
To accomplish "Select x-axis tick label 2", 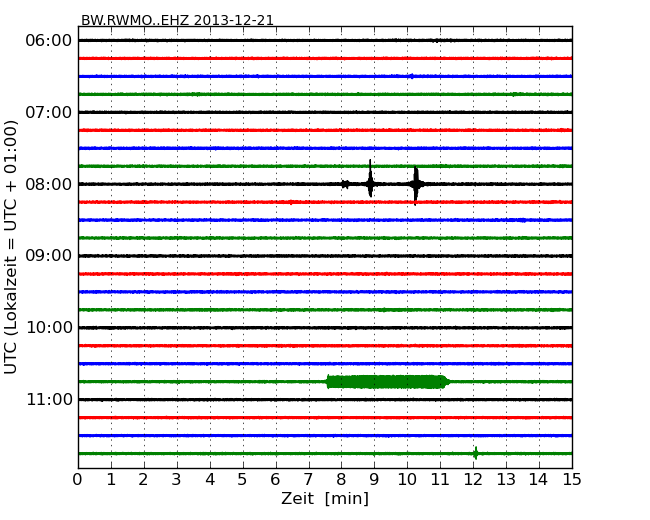I will (143, 480).
